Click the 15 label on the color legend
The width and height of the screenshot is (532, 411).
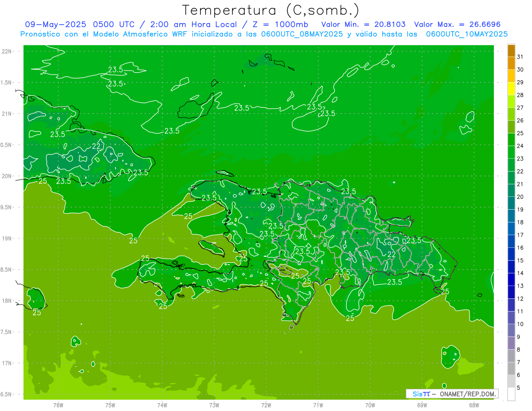(520, 261)
